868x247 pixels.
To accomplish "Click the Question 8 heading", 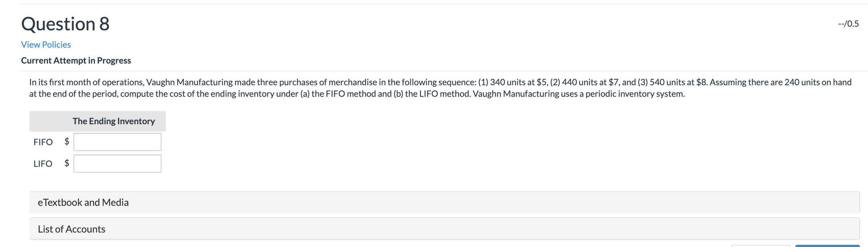I will (x=65, y=24).
